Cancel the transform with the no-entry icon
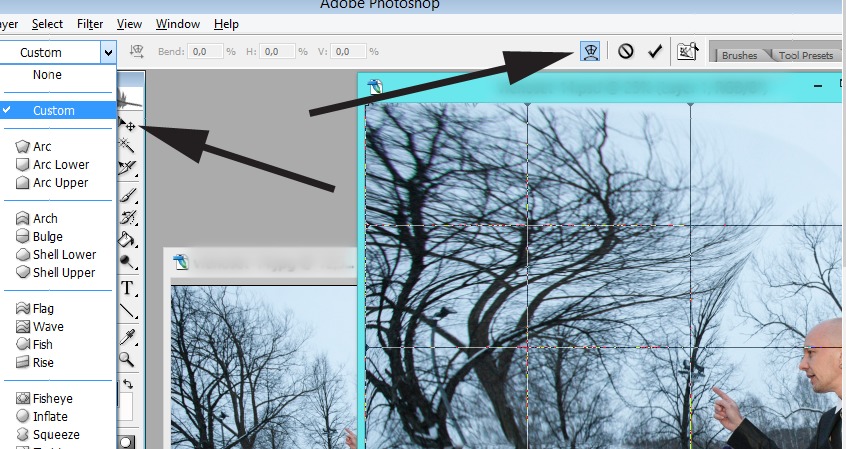 point(626,51)
